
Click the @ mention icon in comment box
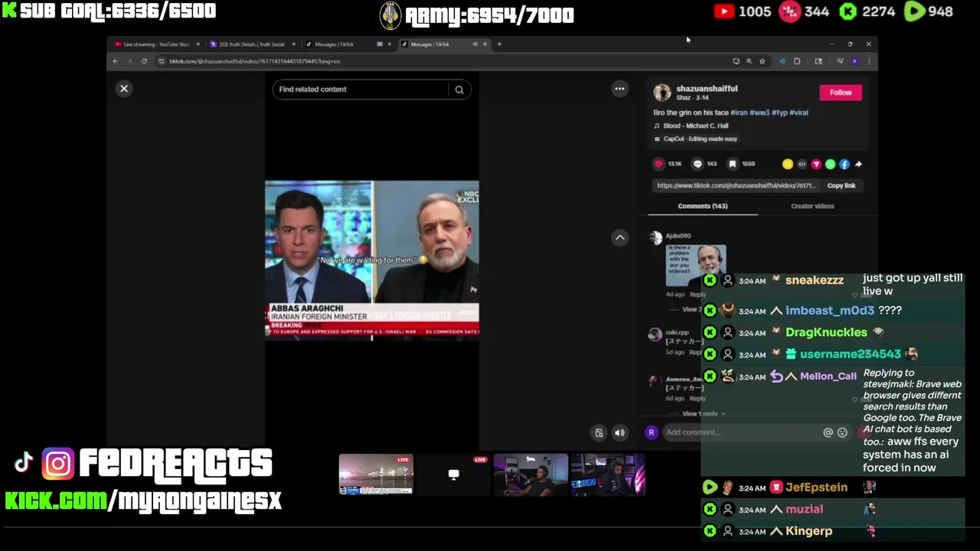coord(828,432)
